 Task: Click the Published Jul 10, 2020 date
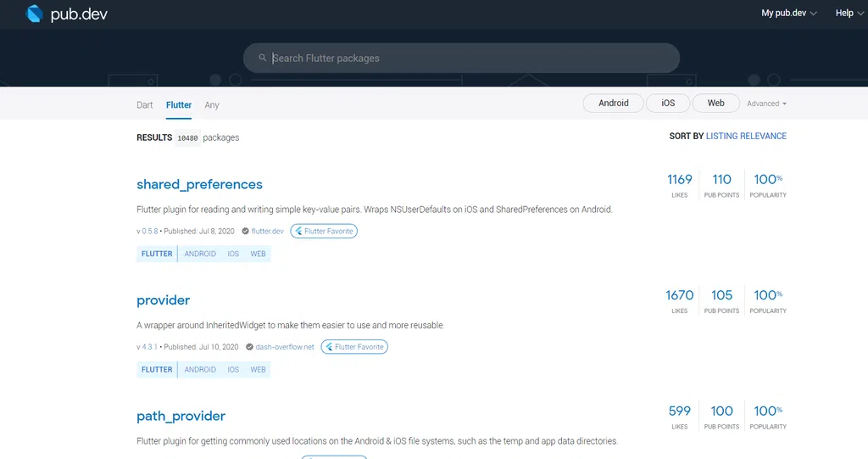(x=201, y=347)
